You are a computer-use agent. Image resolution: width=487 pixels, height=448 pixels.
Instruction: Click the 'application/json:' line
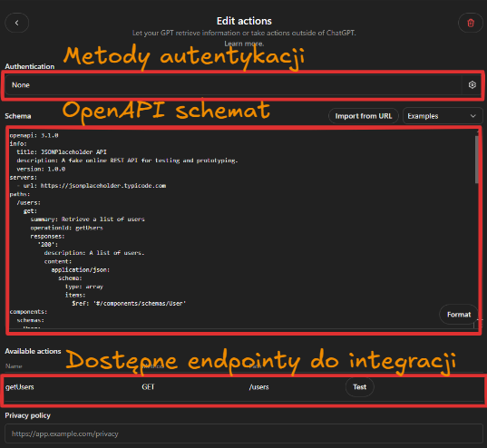click(81, 269)
